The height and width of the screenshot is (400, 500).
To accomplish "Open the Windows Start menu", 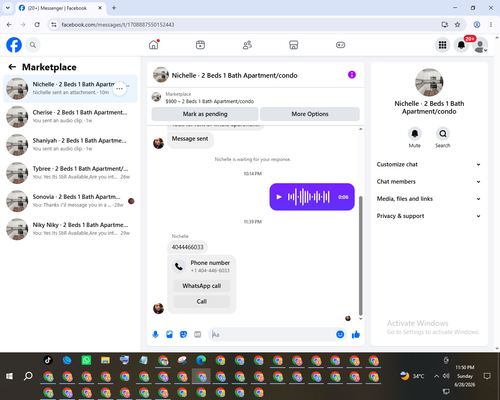I will coord(9,376).
